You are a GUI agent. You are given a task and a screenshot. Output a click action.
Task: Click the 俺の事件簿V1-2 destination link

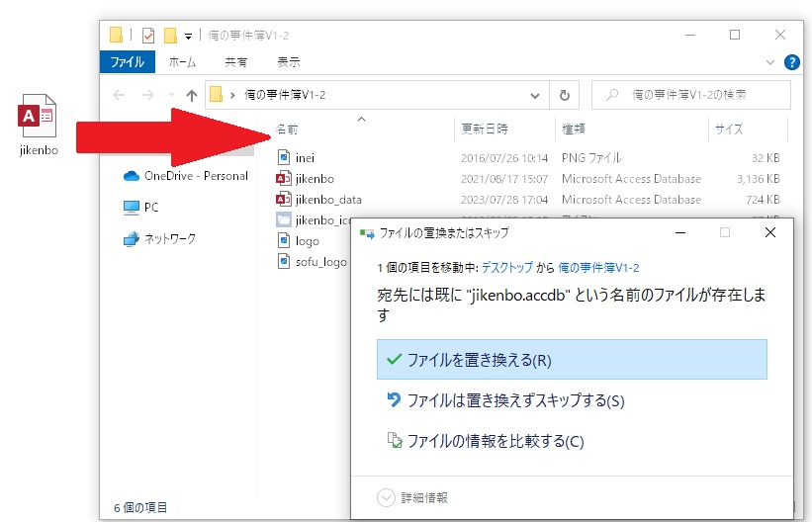pos(598,268)
